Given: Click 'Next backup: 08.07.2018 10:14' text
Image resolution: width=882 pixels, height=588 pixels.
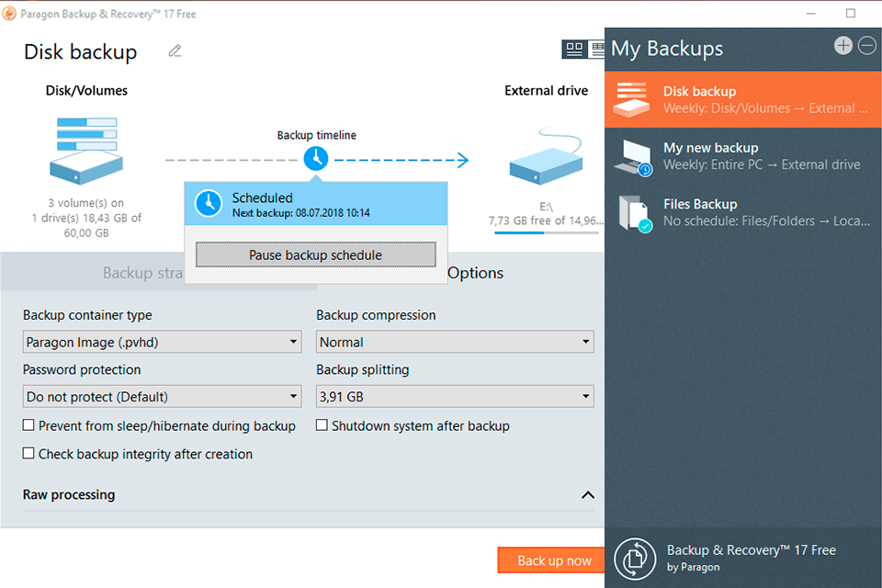Looking at the screenshot, I should [301, 213].
